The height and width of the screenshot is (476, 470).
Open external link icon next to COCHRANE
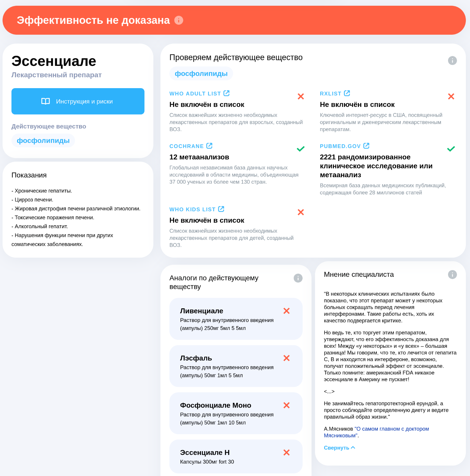pos(209,146)
